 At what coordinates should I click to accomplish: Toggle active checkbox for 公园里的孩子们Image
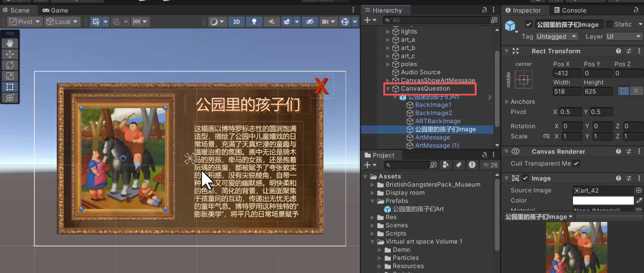tap(529, 24)
